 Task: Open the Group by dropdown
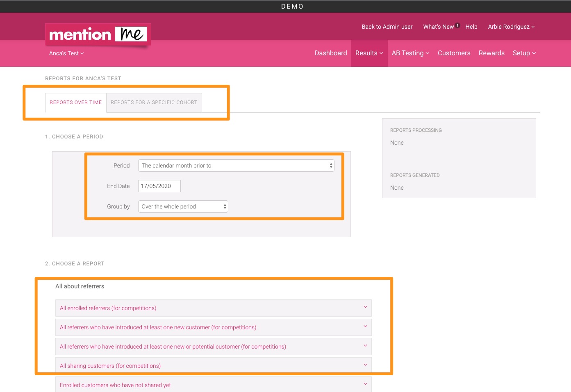click(183, 206)
